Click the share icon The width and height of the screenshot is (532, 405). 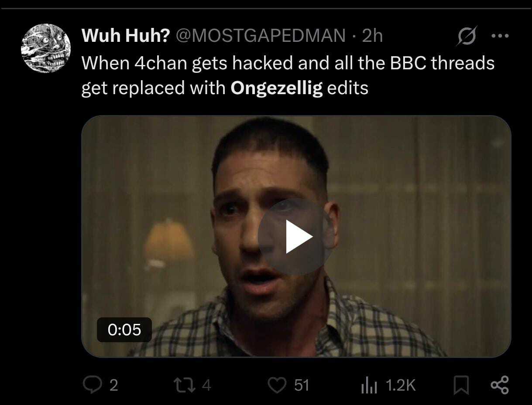500,385
